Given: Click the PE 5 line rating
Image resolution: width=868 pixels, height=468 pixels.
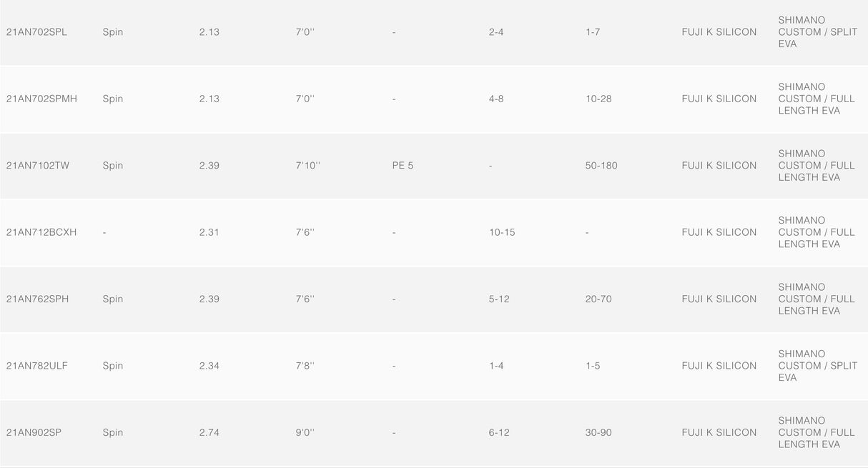Looking at the screenshot, I should pyautogui.click(x=403, y=166).
